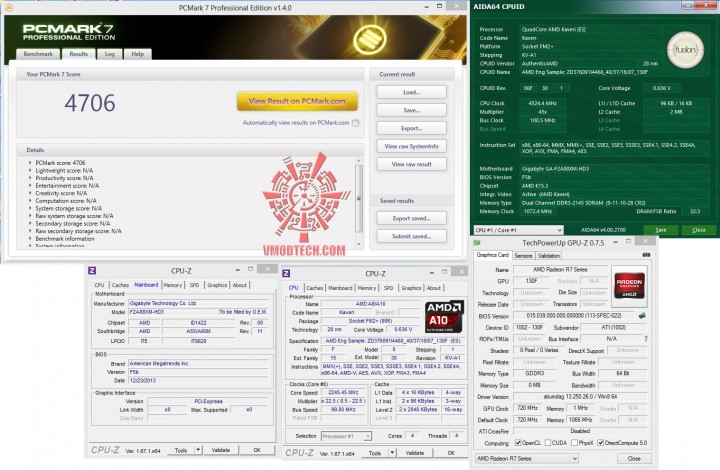Expand the System storage score row
720x470 pixels.
tap(30, 208)
